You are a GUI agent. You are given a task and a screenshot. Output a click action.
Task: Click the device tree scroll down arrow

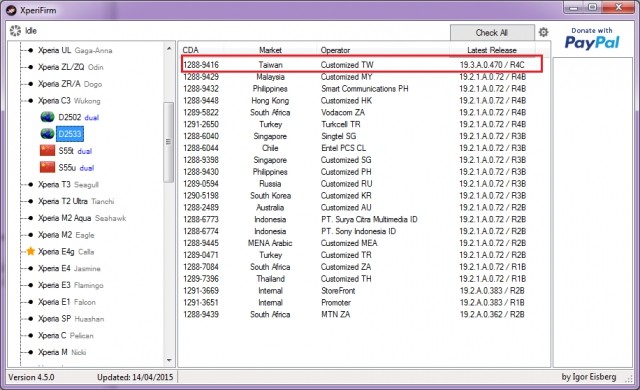tap(169, 360)
